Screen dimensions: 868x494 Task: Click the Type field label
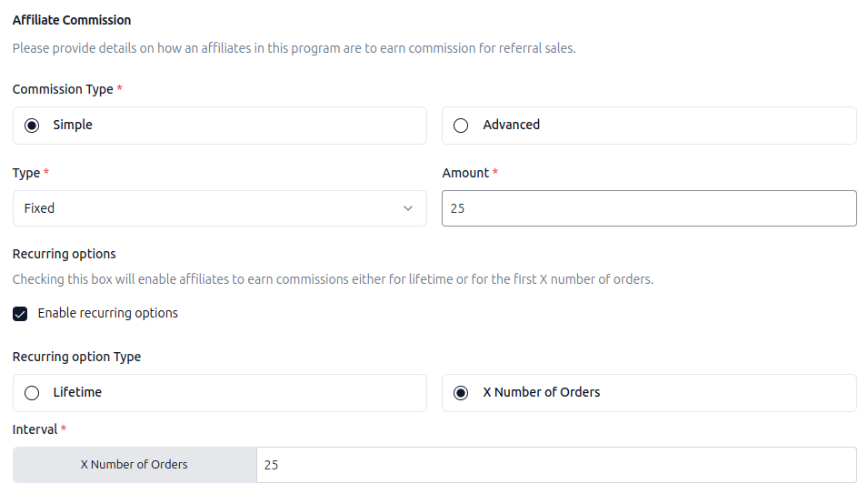click(x=26, y=173)
